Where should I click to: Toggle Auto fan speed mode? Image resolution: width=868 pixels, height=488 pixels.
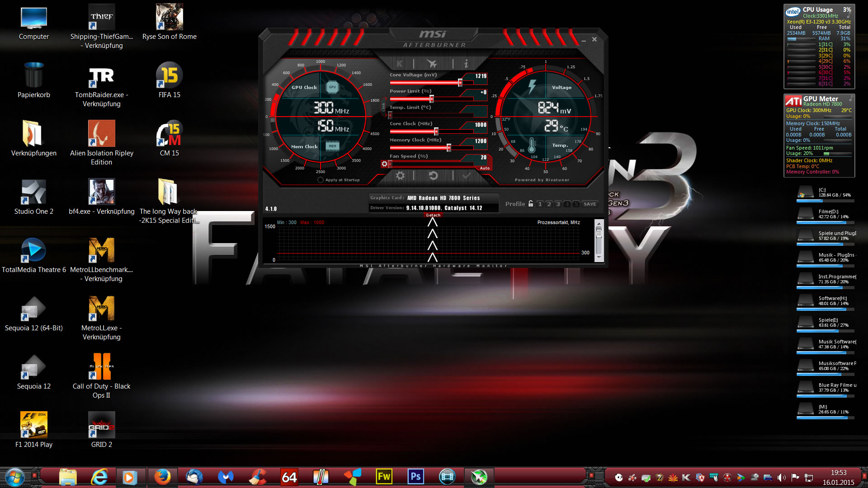coord(484,168)
